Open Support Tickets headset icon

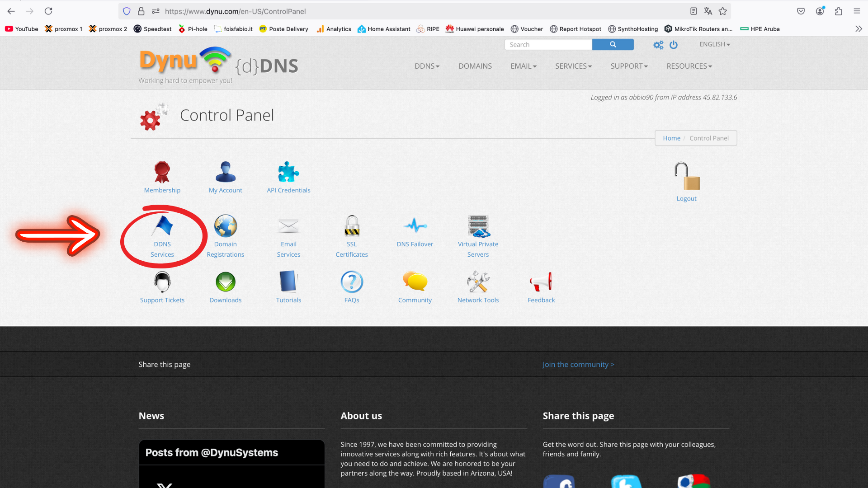point(162,282)
